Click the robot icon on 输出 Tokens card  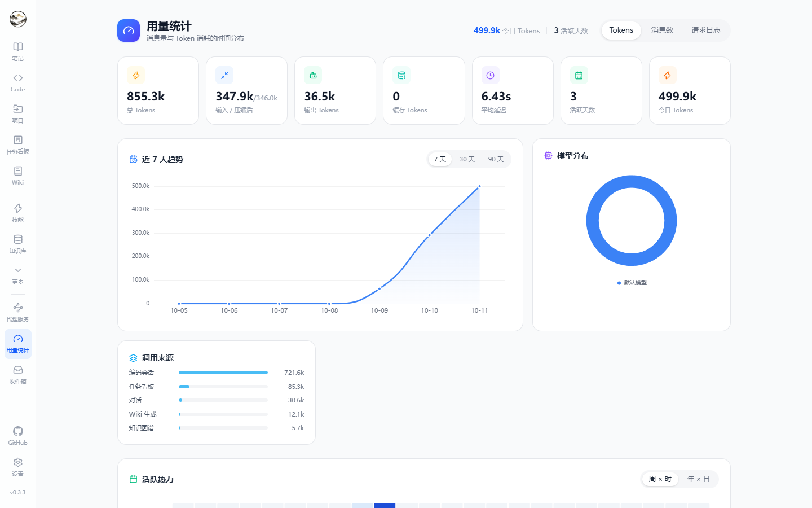click(313, 75)
